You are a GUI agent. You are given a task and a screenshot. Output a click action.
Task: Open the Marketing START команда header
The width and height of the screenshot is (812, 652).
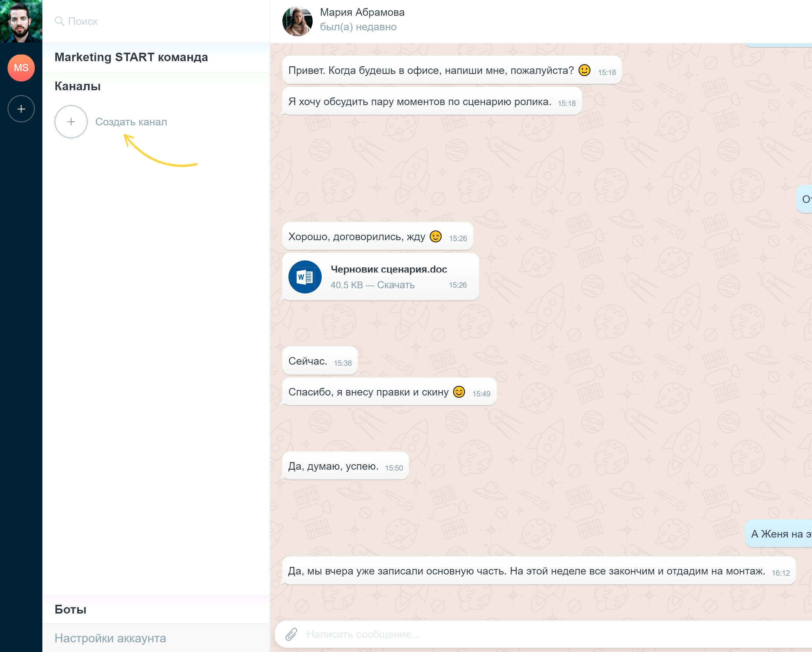click(131, 57)
